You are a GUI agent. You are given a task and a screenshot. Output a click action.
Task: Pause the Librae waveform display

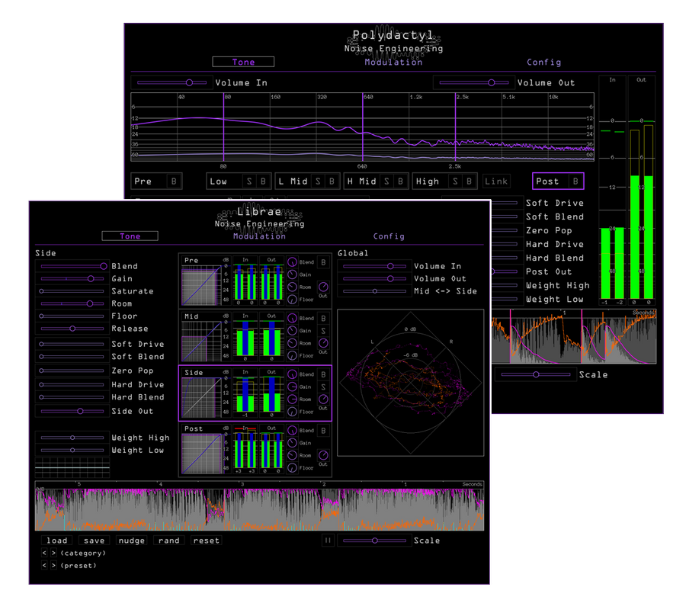click(328, 541)
